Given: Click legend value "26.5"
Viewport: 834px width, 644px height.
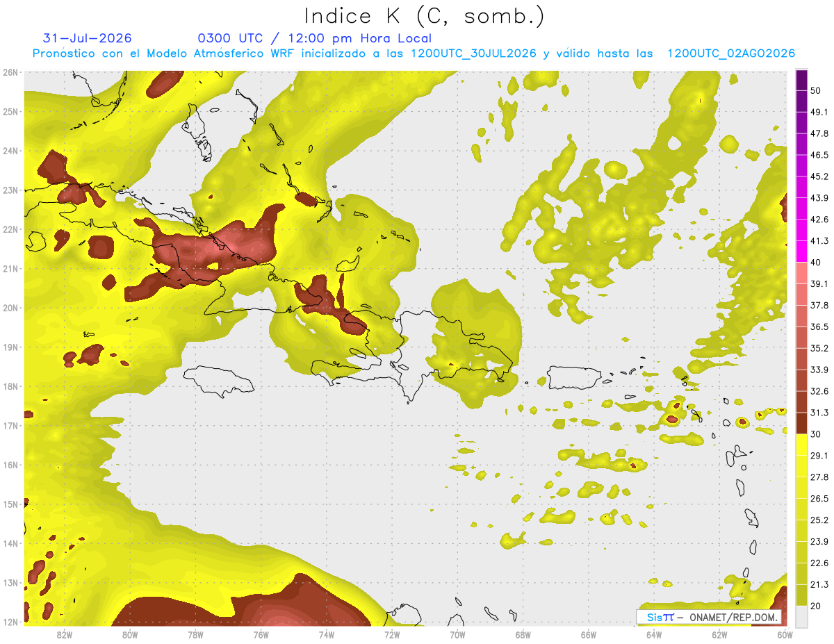Looking at the screenshot, I should coord(819,499).
